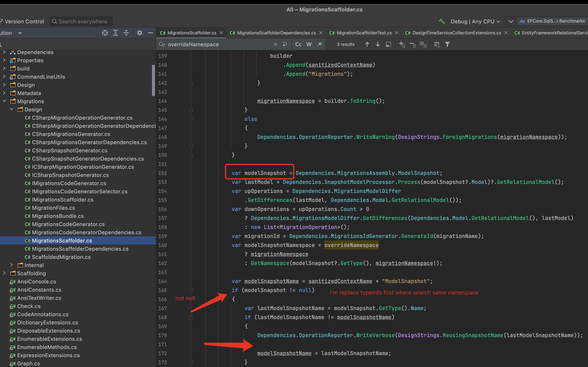Switch to MigrationsScaffolderDependencies.cs tab
This screenshot has height=367, width=588.
click(276, 33)
